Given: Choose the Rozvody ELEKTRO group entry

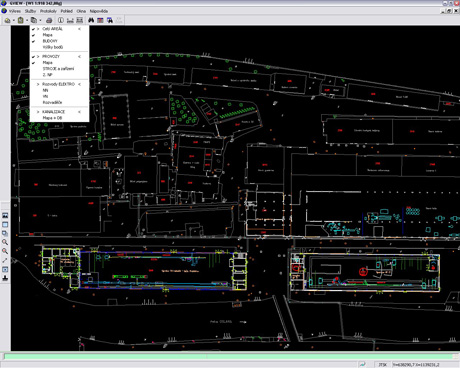Looking at the screenshot, I should tap(58, 84).
